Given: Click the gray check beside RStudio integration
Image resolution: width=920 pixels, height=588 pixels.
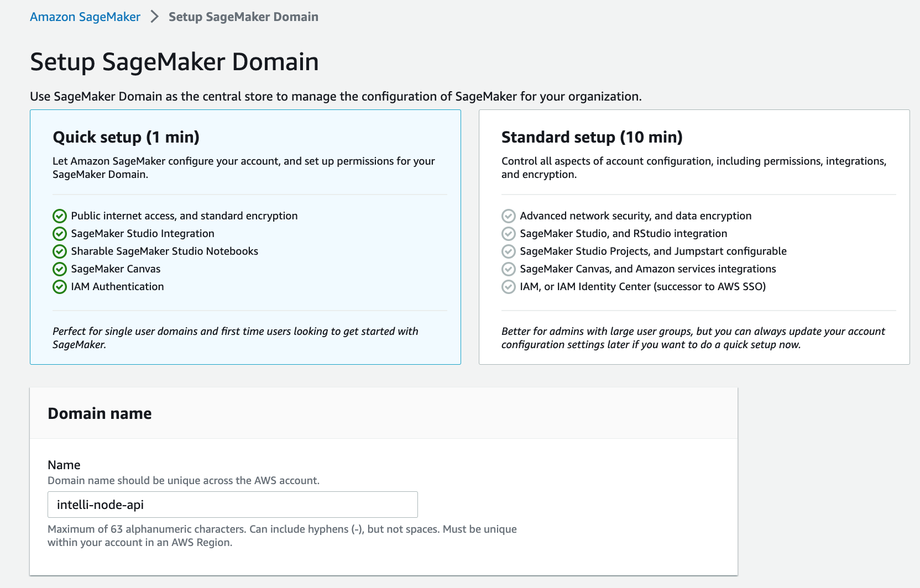Looking at the screenshot, I should pyautogui.click(x=509, y=234).
